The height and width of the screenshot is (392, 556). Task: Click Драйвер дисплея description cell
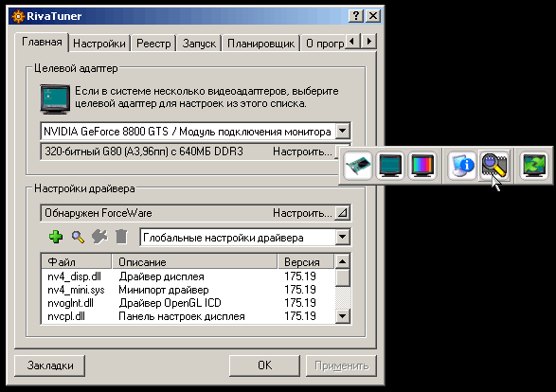click(161, 276)
